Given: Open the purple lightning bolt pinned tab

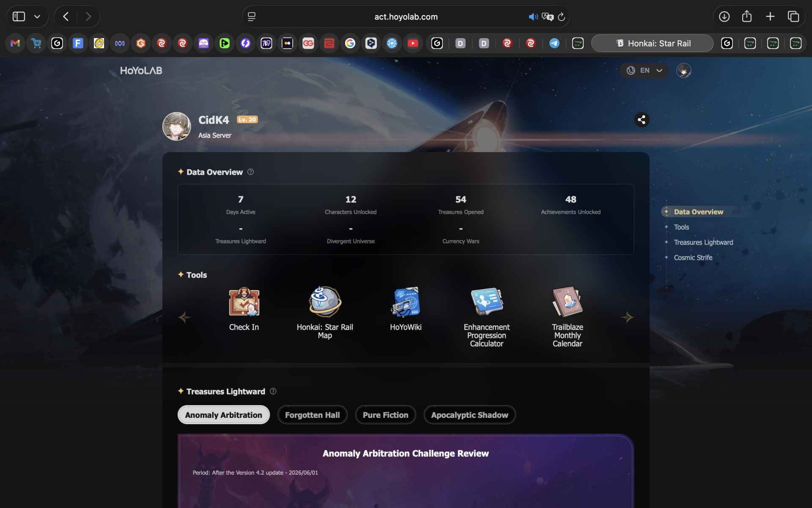Looking at the screenshot, I should tap(245, 43).
